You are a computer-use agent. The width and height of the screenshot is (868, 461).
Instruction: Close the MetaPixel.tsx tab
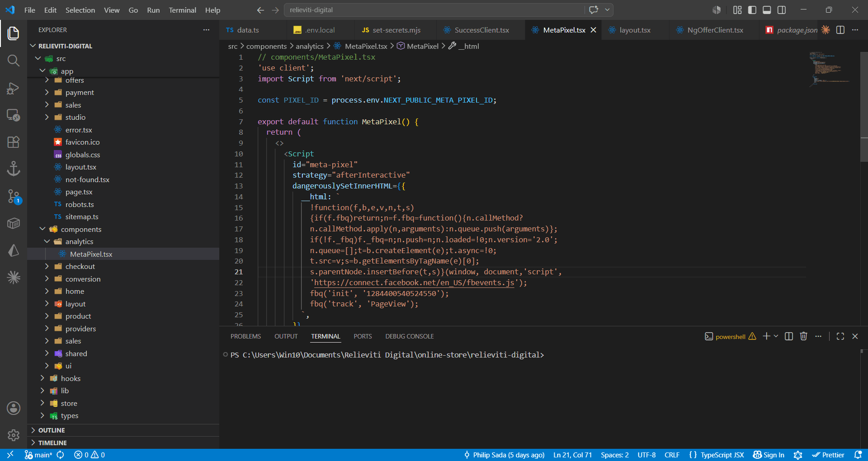coord(594,30)
